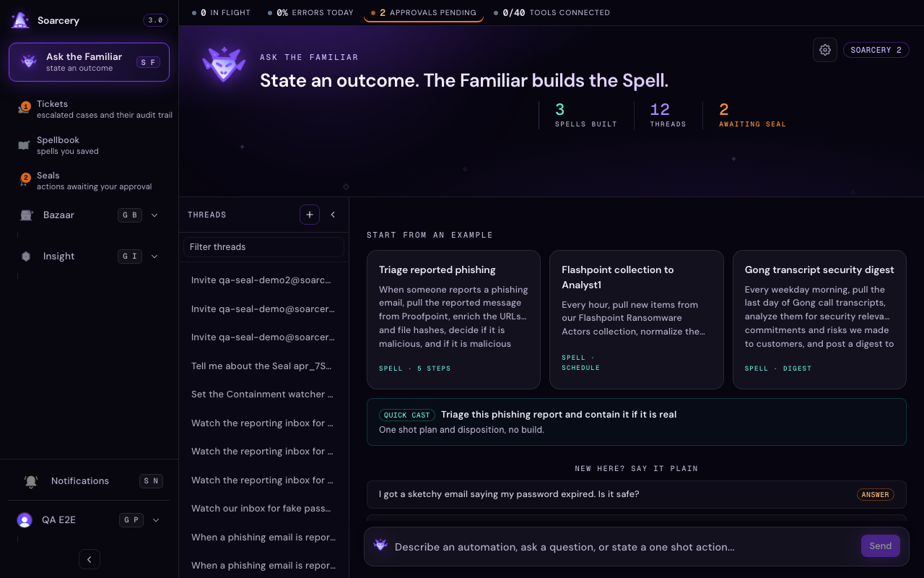Click the Soarcery logo icon
Viewport: 924px width, 578px height.
(20, 20)
